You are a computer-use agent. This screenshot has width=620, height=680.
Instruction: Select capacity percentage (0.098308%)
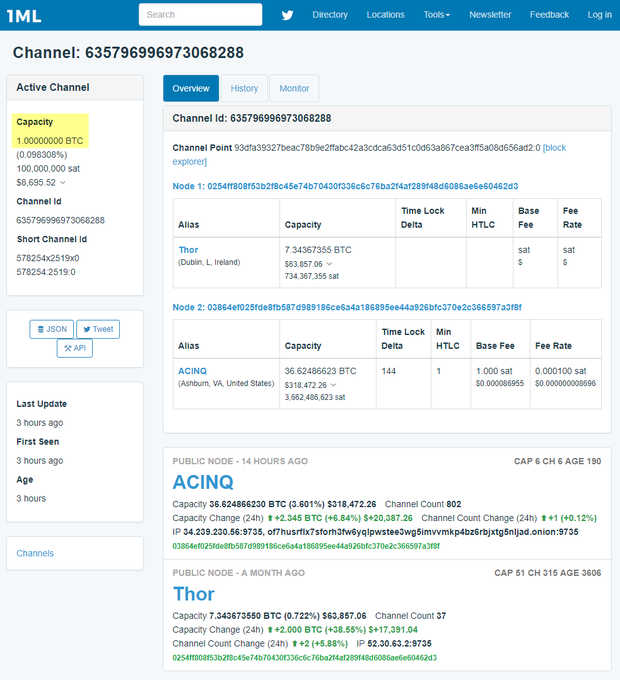click(x=42, y=155)
